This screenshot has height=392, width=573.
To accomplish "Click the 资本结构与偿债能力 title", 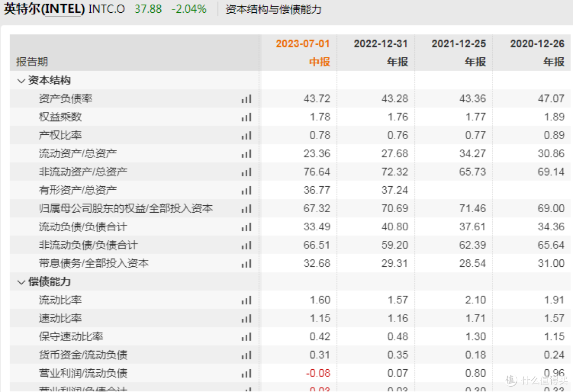I will click(x=273, y=9).
